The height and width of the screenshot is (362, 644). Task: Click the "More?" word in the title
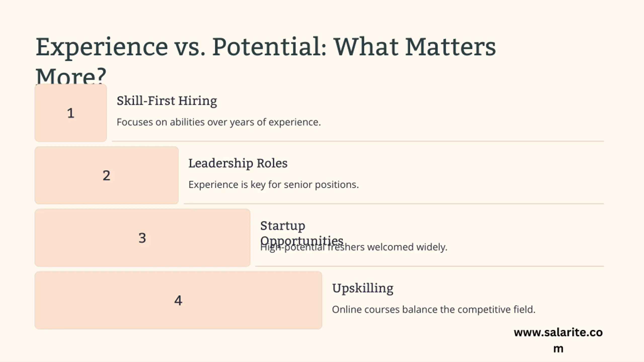(71, 75)
